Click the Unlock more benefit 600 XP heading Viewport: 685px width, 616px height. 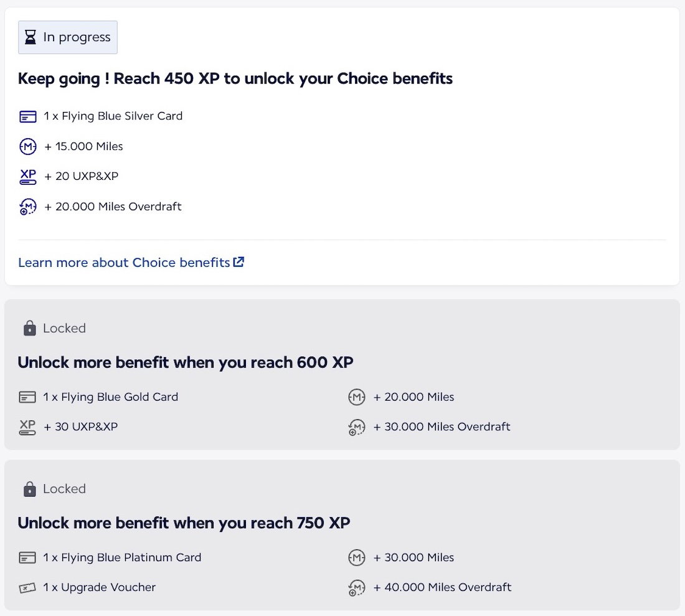pyautogui.click(x=185, y=362)
